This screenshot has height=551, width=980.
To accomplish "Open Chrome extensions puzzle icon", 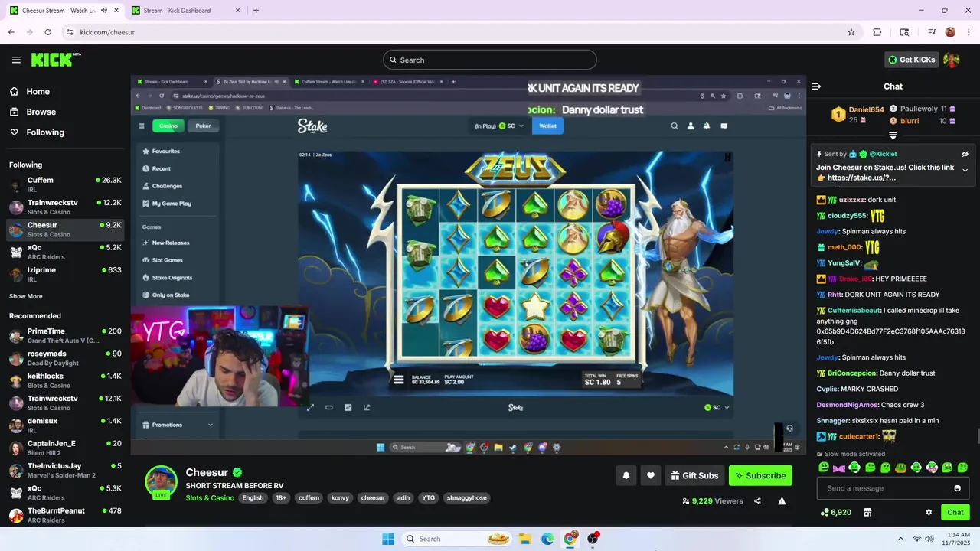I will 877,32.
